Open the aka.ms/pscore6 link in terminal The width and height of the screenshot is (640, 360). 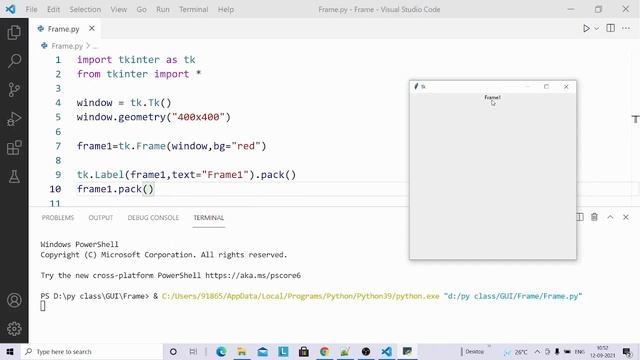click(x=253, y=275)
